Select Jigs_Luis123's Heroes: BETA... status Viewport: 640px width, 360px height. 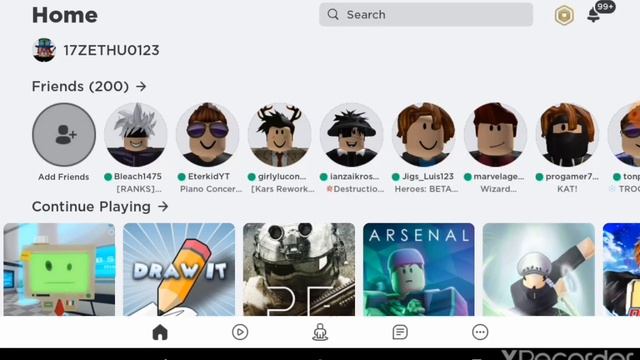[426, 189]
